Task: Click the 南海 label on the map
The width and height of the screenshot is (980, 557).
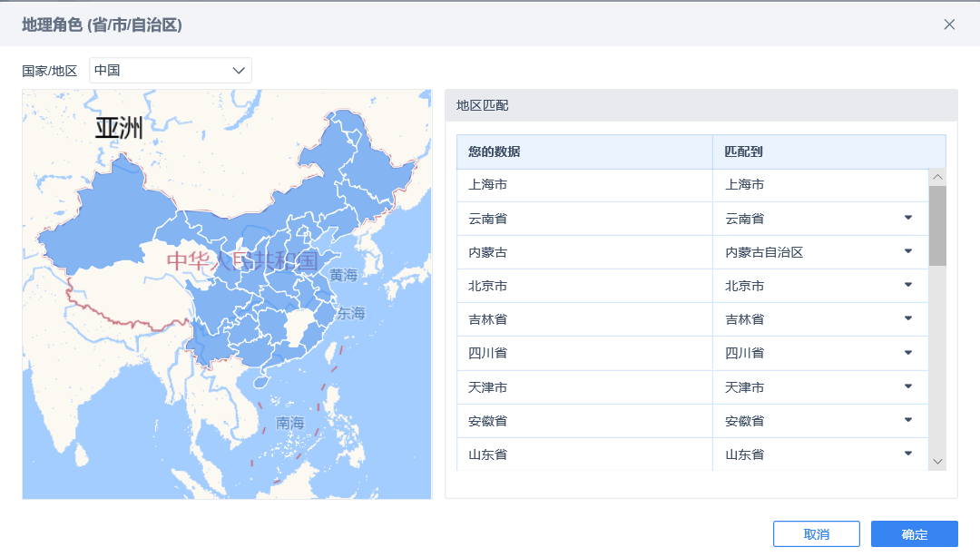Action: click(x=290, y=423)
